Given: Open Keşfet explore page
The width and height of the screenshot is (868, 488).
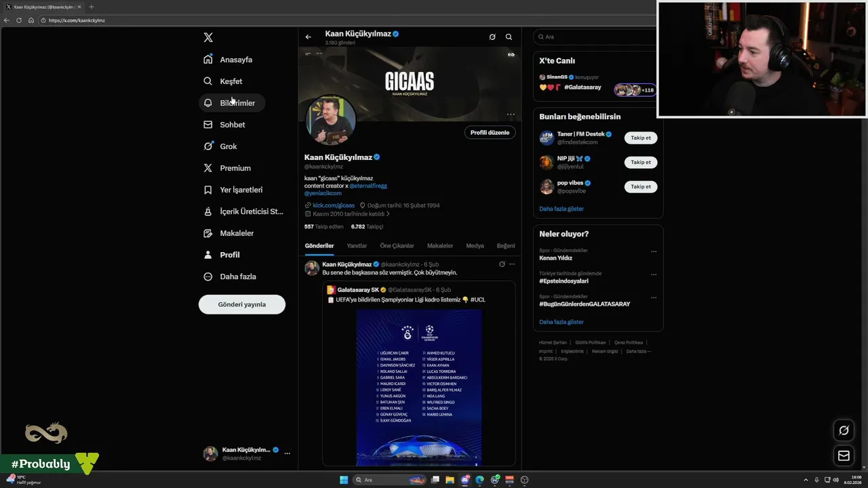Looking at the screenshot, I should tap(223, 81).
